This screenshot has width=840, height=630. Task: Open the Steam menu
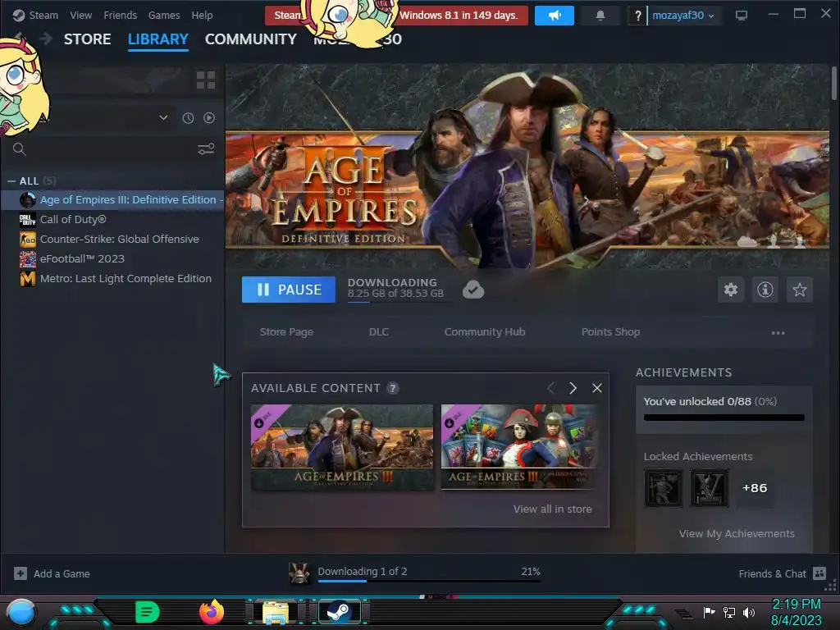point(35,15)
